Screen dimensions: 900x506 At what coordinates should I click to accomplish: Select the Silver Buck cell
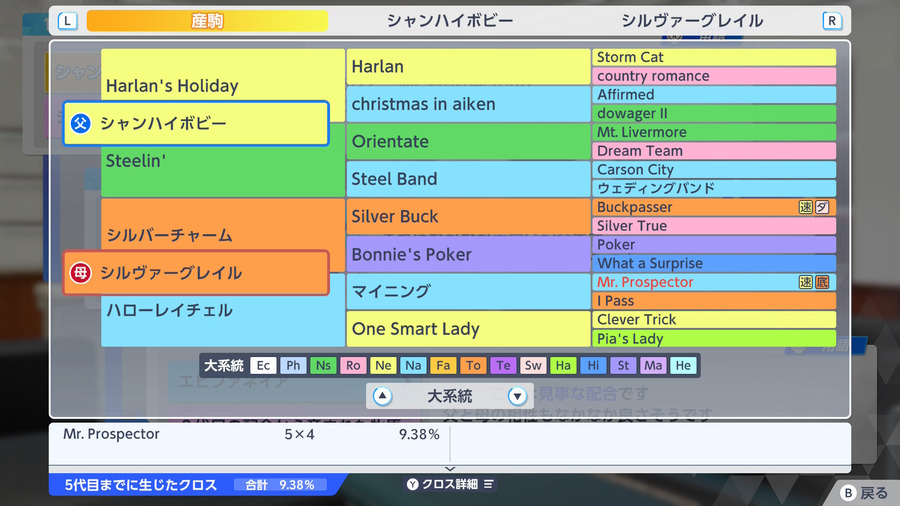(468, 216)
